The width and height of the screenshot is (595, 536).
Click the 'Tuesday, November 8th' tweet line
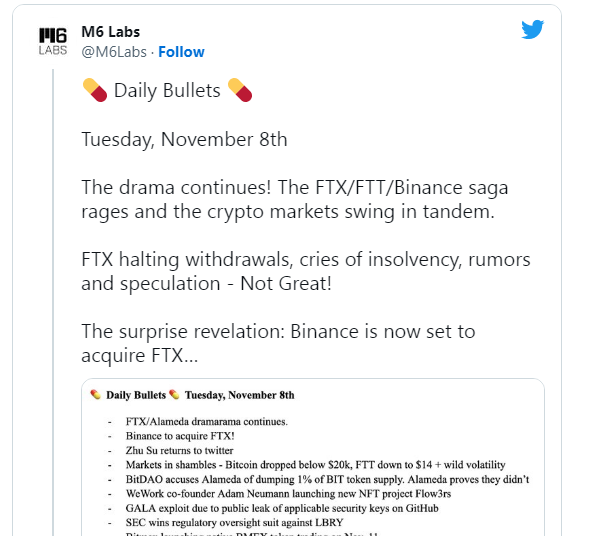click(x=184, y=139)
